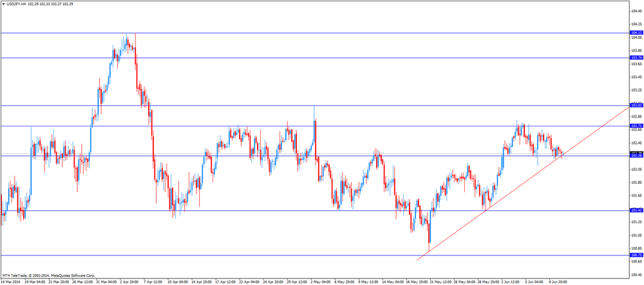This screenshot has width=644, height=285.
Task: Click the 101.05 price scale value
Action: [636, 235]
